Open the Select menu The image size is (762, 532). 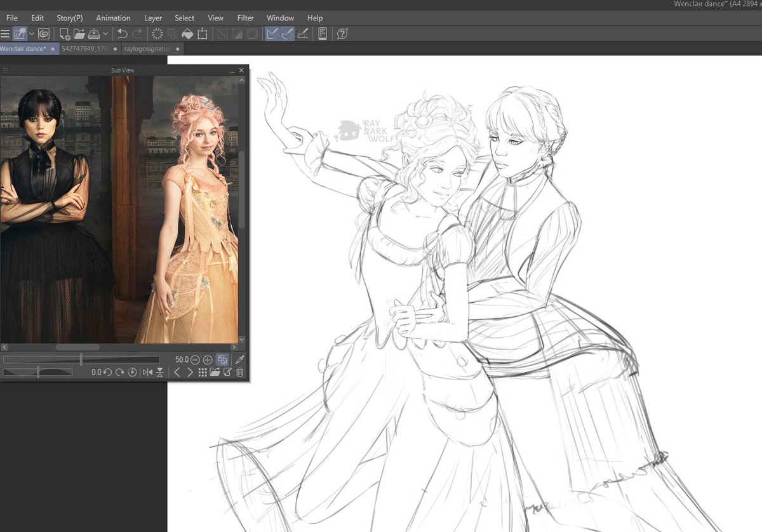pos(185,18)
